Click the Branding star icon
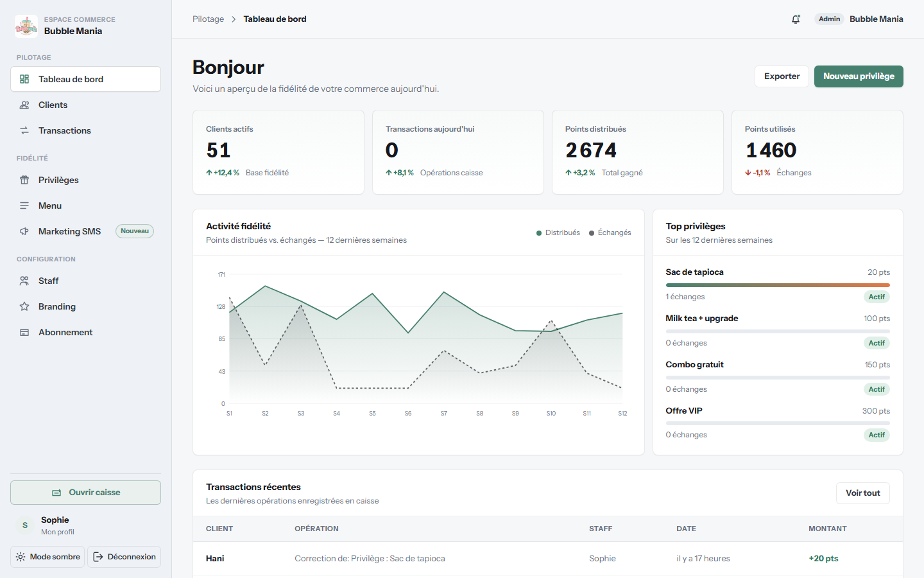This screenshot has height=578, width=924. pos(24,306)
